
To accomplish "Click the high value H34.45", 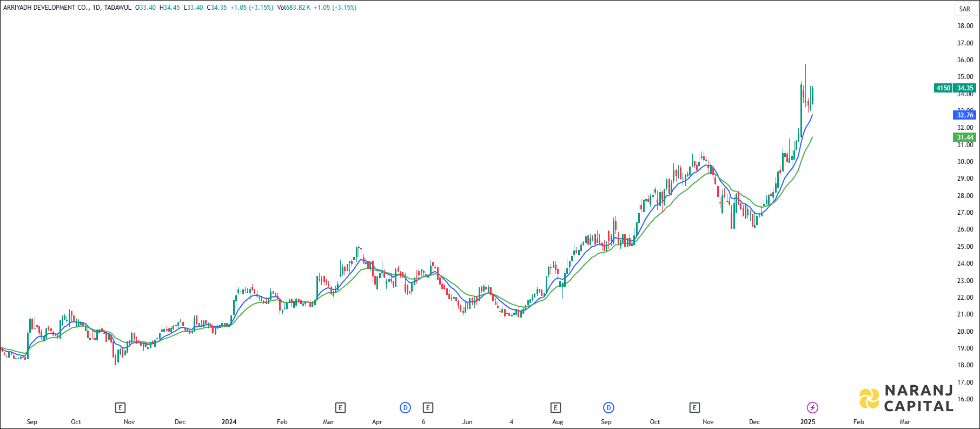I will (170, 8).
